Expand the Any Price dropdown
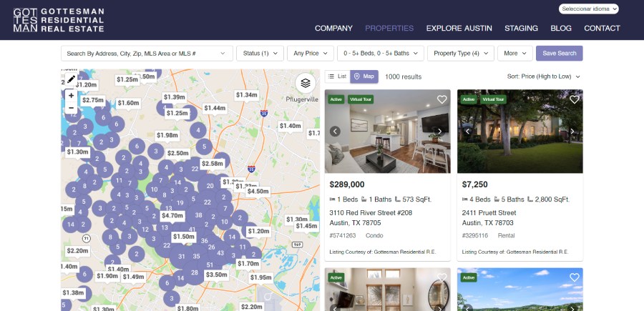 click(310, 54)
